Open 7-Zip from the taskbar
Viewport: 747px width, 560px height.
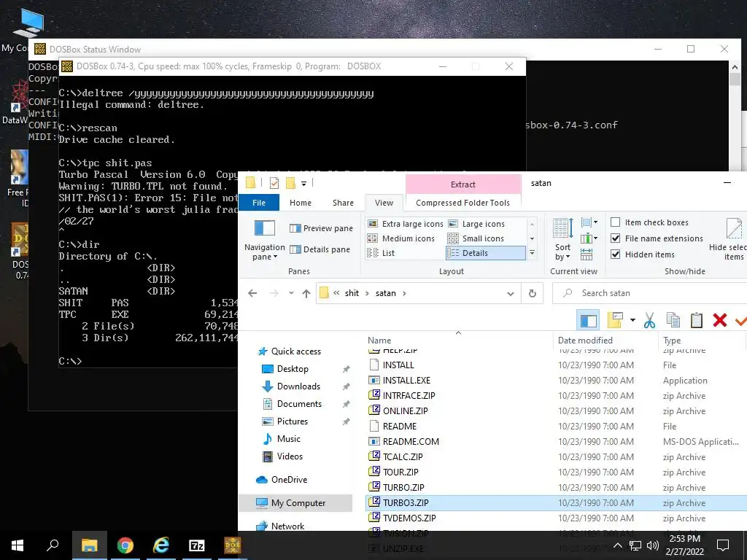[x=197, y=545]
